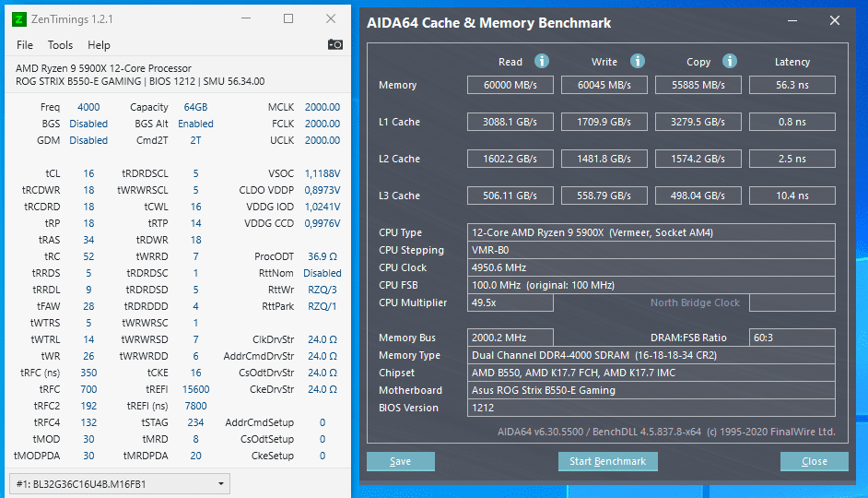This screenshot has width=868, height=498.
Task: Maximize the ZenTimings window
Action: click(288, 18)
